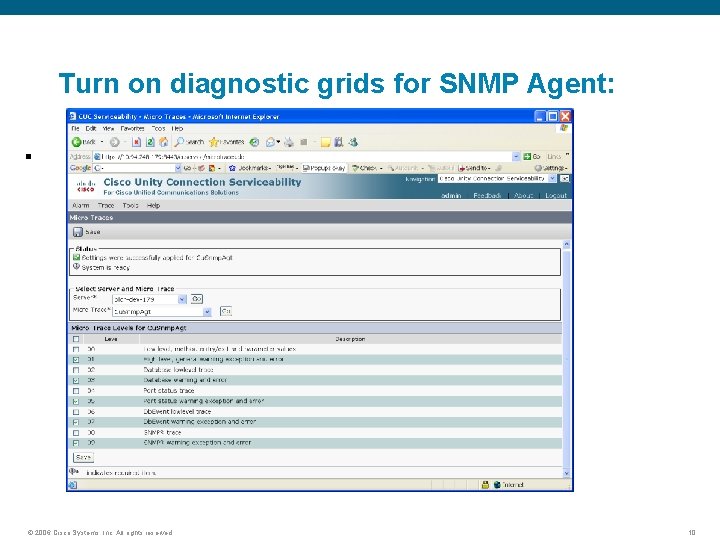The image size is (720, 540).
Task: Open the Favorites star button
Action: 226,142
